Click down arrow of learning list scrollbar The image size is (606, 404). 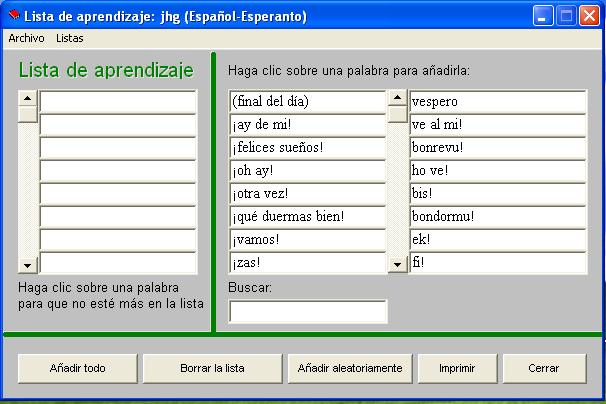27,265
